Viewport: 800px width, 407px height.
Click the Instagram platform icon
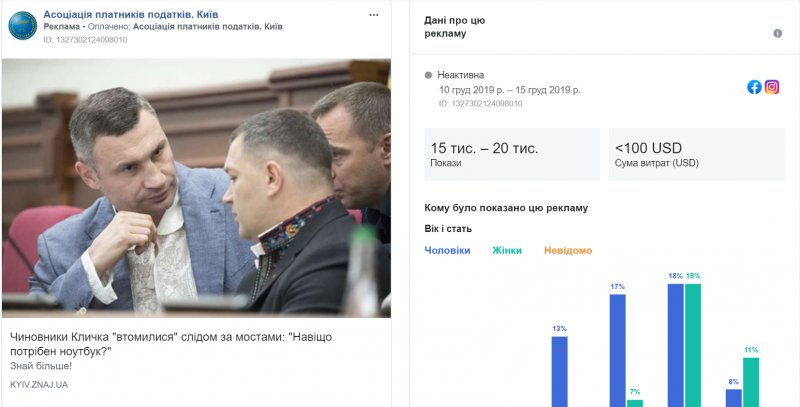(772, 87)
